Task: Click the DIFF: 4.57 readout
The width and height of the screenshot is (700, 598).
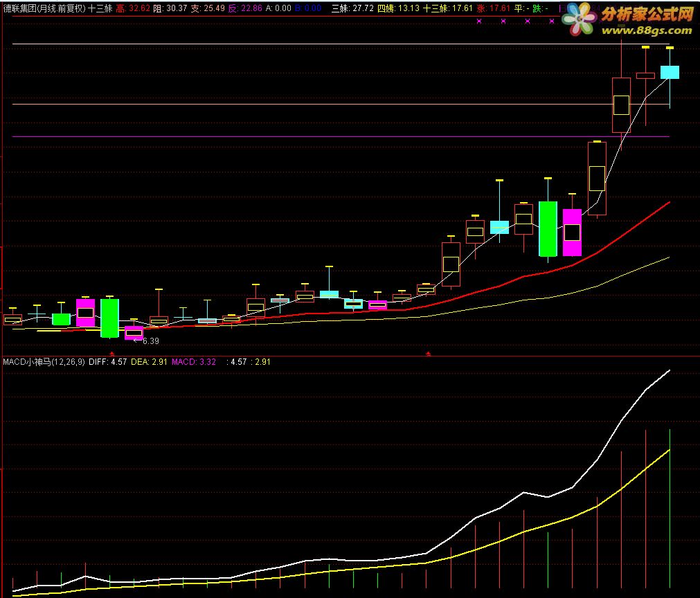Action: coord(107,362)
